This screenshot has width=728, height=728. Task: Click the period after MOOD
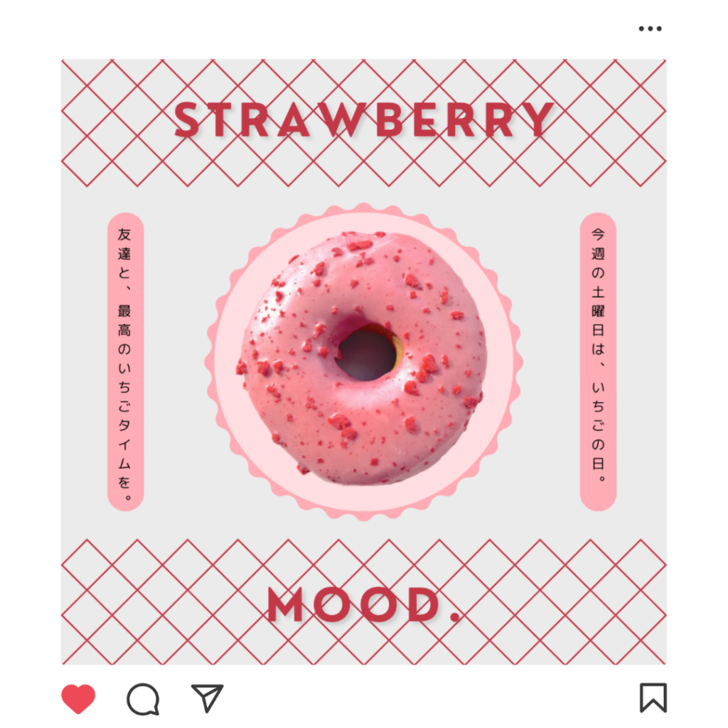(x=456, y=616)
